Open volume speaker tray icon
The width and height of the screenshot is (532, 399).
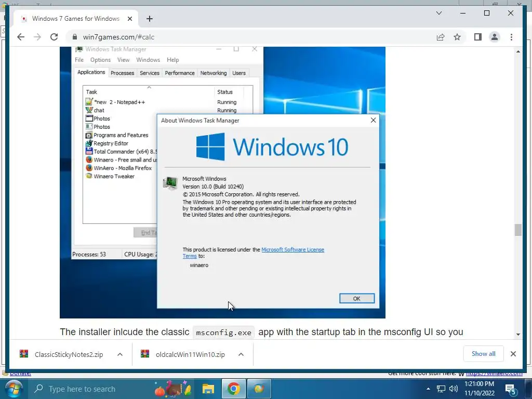coord(453,389)
